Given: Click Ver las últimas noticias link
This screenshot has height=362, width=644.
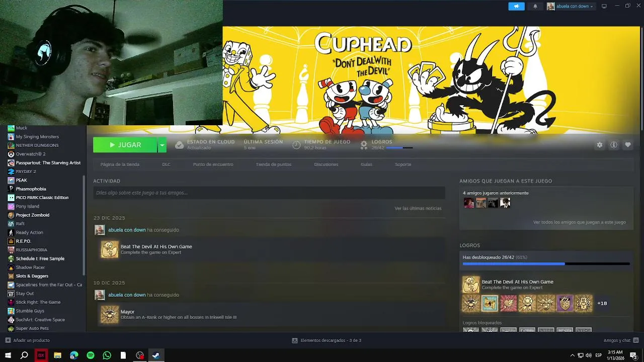Looking at the screenshot, I should [418, 208].
